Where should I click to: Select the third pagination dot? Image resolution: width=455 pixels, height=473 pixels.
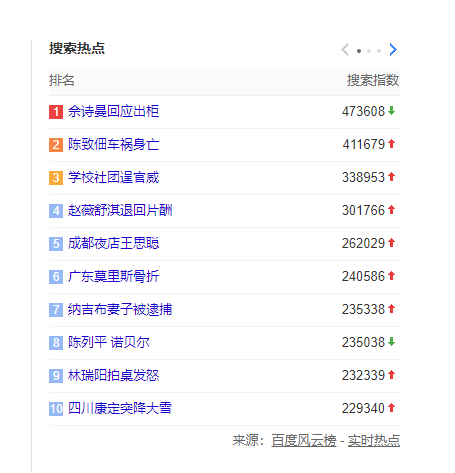point(379,51)
